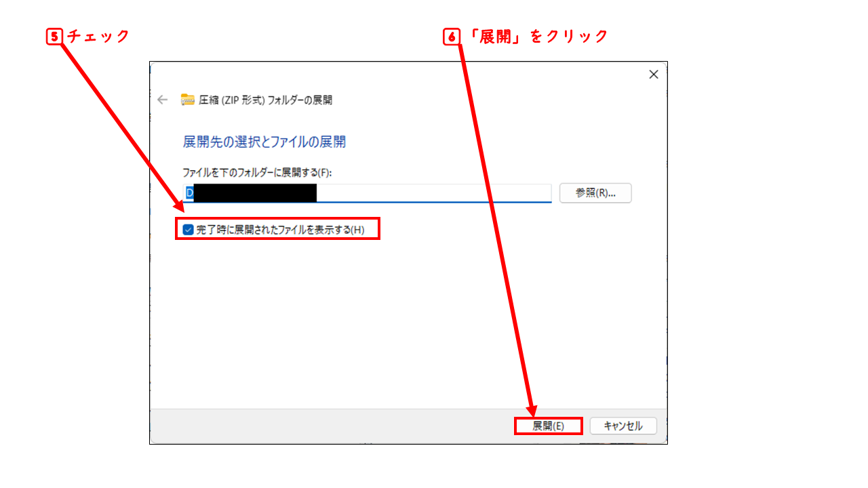Toggle the 完了時に展開されたファイルを表示する checkbox
868x488 pixels.
(188, 230)
